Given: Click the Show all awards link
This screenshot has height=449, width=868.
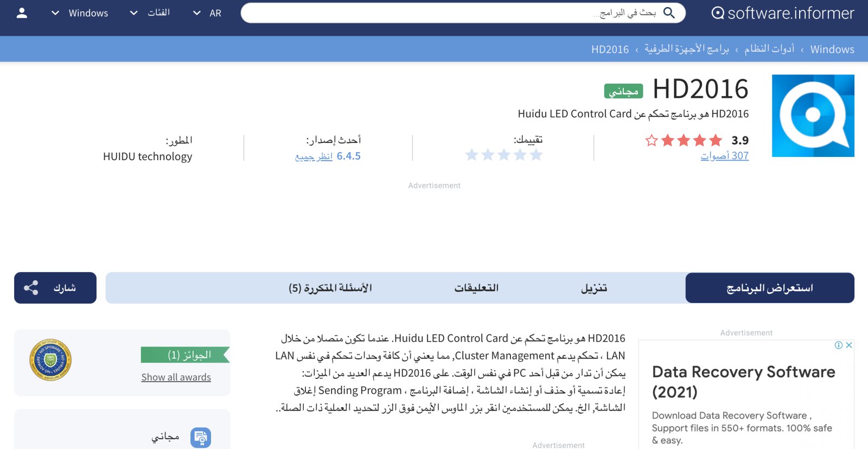Looking at the screenshot, I should point(176,377).
